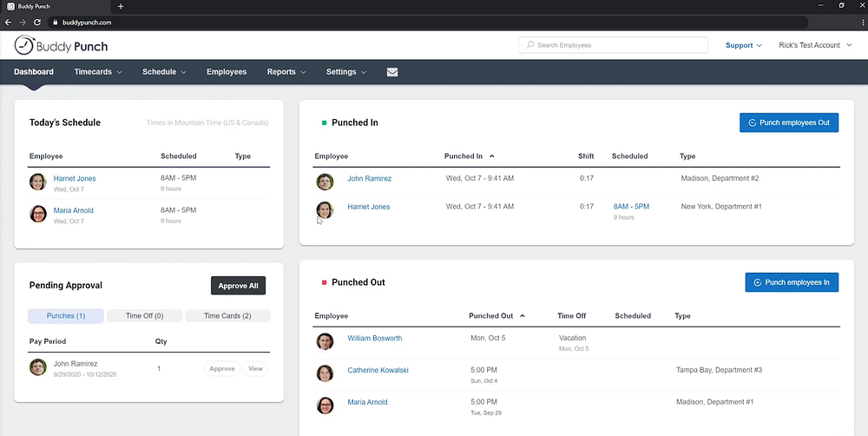
Task: Expand the Reports menu
Action: [286, 72]
